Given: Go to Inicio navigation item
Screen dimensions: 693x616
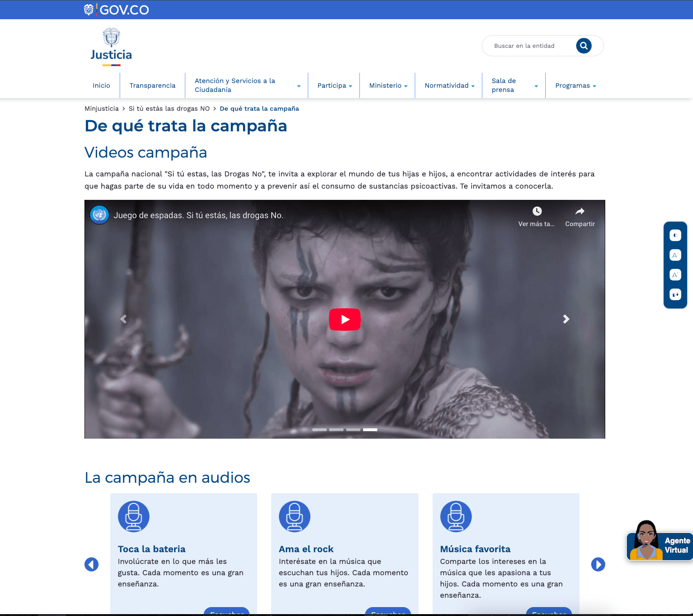Looking at the screenshot, I should (x=101, y=85).
